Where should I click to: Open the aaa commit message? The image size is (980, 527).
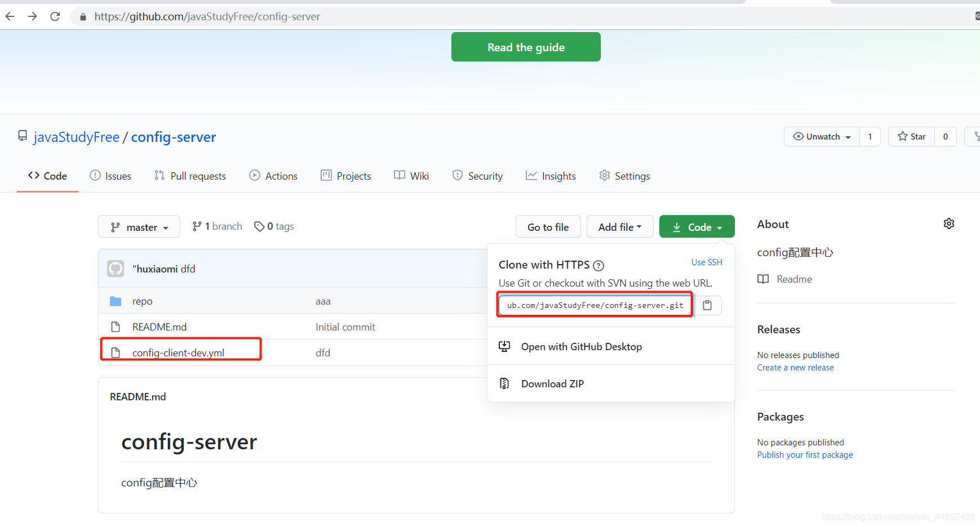(323, 301)
